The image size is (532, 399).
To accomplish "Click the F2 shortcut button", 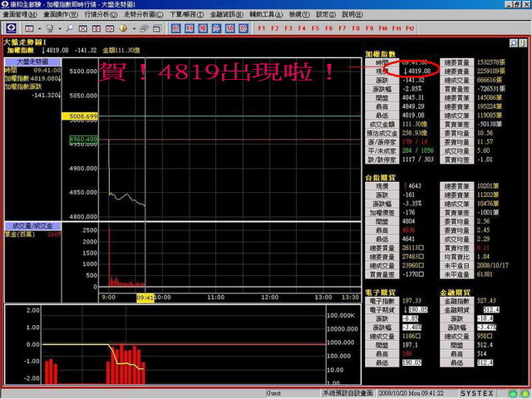I will click(275, 28).
